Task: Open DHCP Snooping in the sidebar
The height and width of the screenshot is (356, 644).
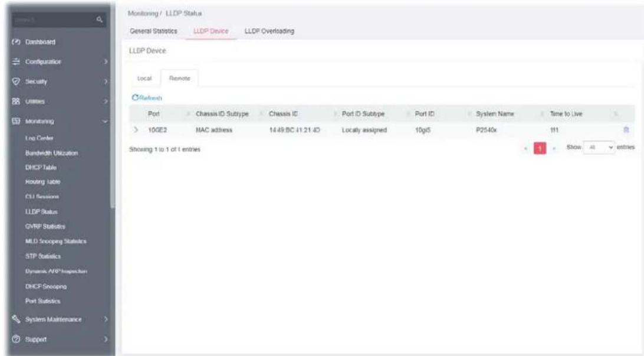Action: 45,286
